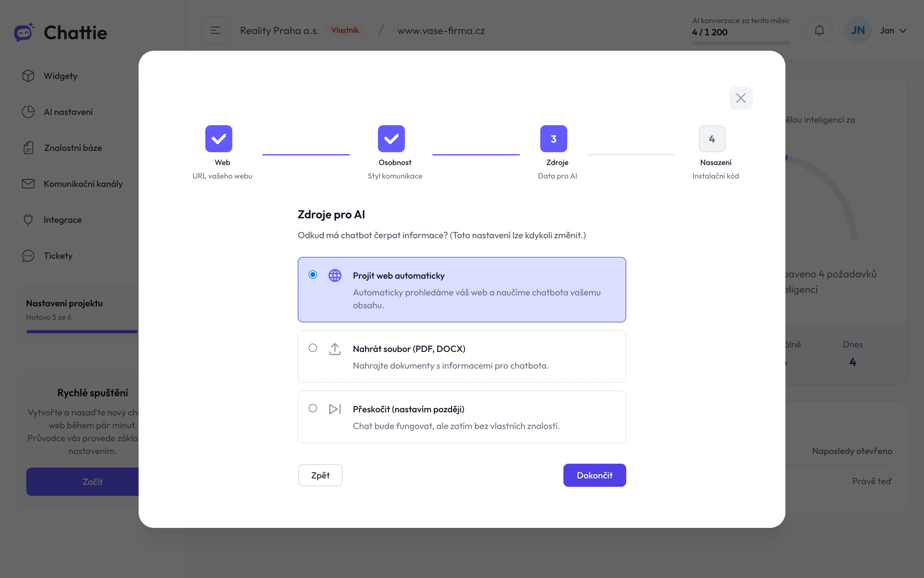924x578 pixels.
Task: Click the Právě teď value
Action: (872, 481)
